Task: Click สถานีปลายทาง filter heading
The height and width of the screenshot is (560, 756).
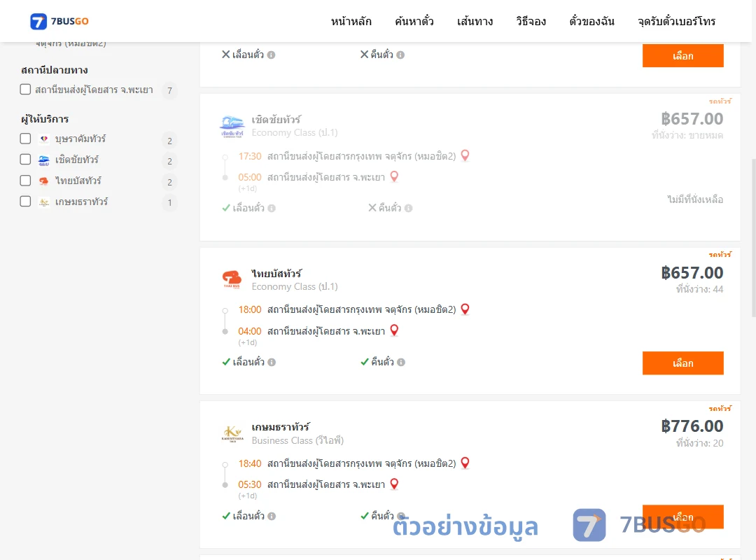Action: pyautogui.click(x=55, y=70)
